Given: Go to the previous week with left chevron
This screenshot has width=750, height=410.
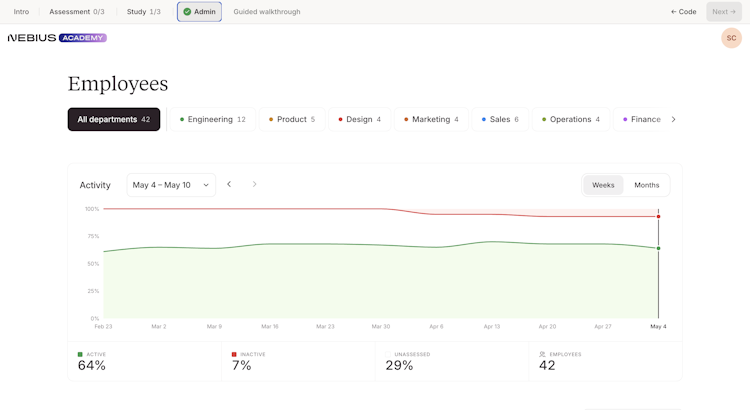Looking at the screenshot, I should (x=229, y=184).
